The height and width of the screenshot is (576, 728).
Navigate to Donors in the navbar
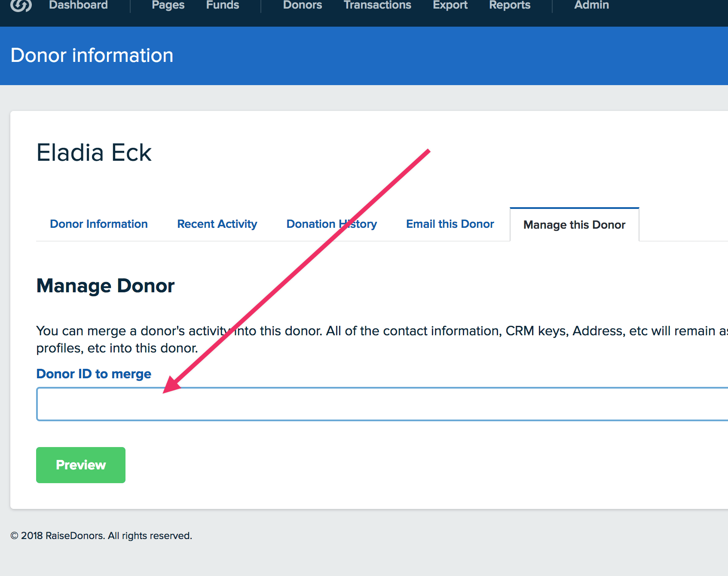coord(302,5)
